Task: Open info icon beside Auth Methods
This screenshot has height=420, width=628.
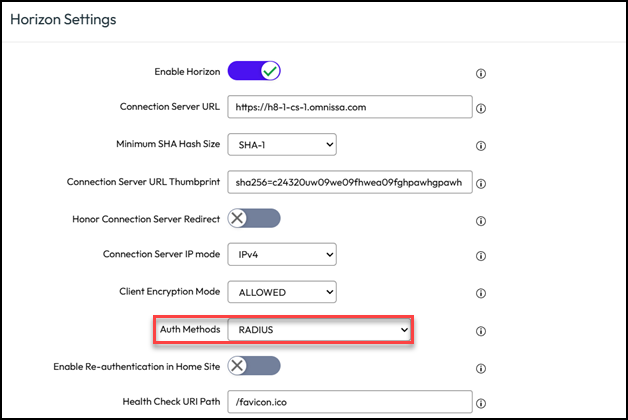Action: [x=481, y=329]
